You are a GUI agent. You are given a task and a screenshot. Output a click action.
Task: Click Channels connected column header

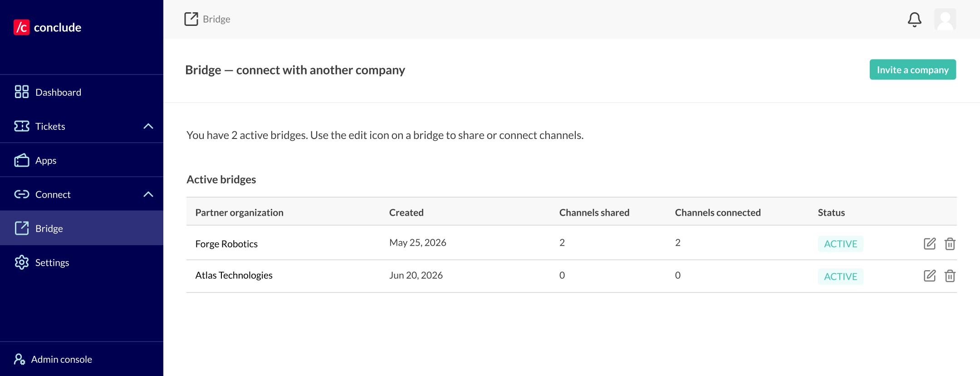point(718,213)
